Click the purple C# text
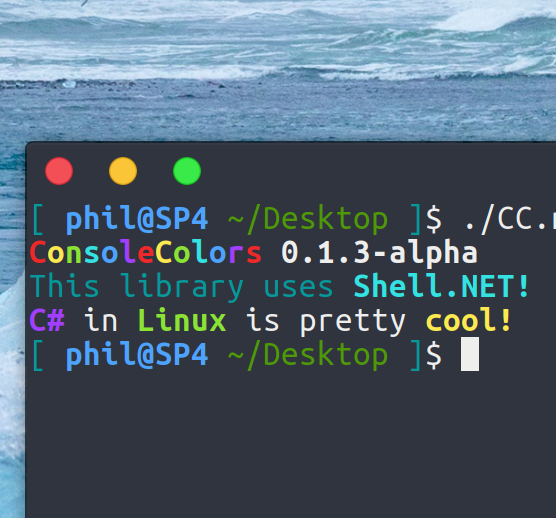 tap(47, 320)
